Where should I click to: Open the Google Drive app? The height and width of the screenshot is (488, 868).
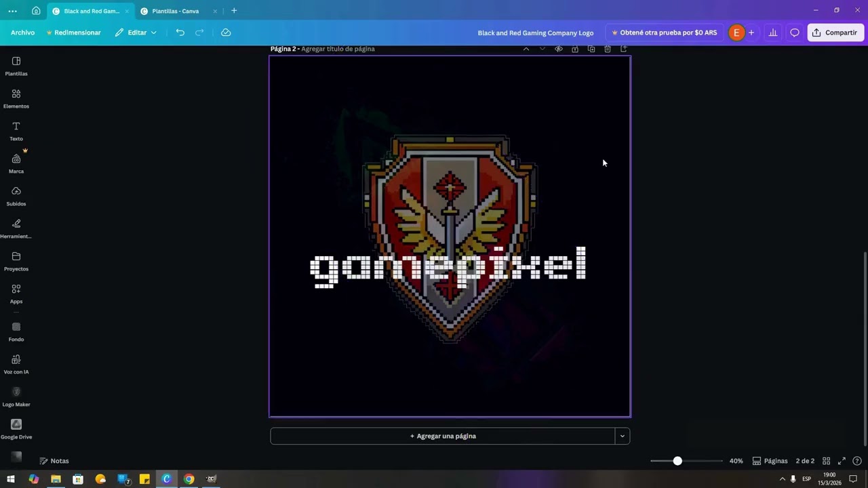pyautogui.click(x=16, y=429)
